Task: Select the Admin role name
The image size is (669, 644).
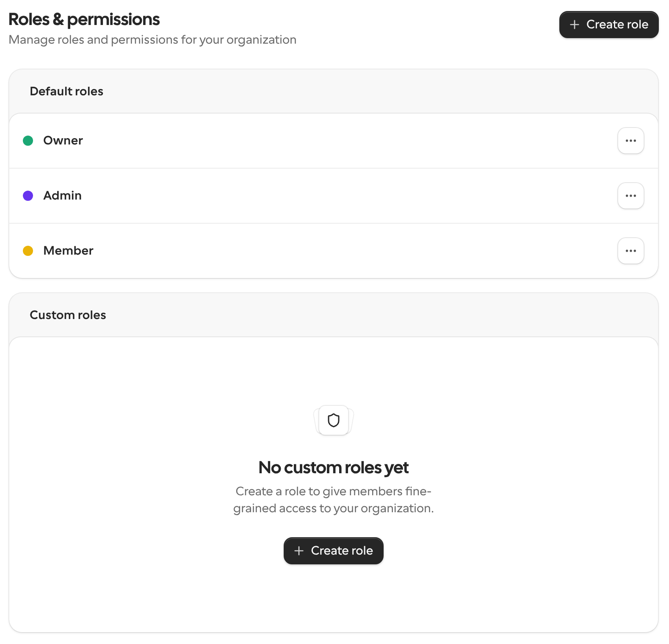Action: (x=63, y=196)
